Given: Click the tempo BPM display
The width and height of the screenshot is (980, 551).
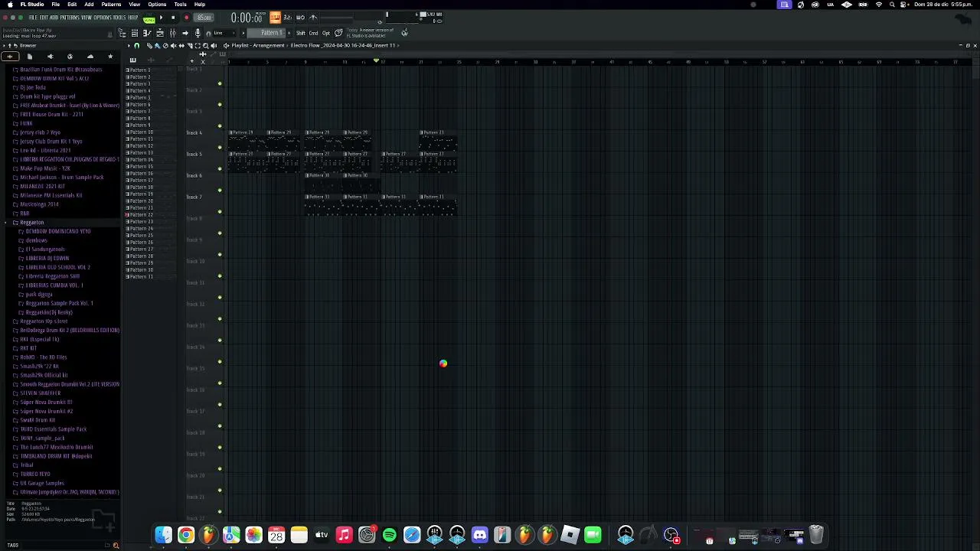Looking at the screenshot, I should click(204, 18).
